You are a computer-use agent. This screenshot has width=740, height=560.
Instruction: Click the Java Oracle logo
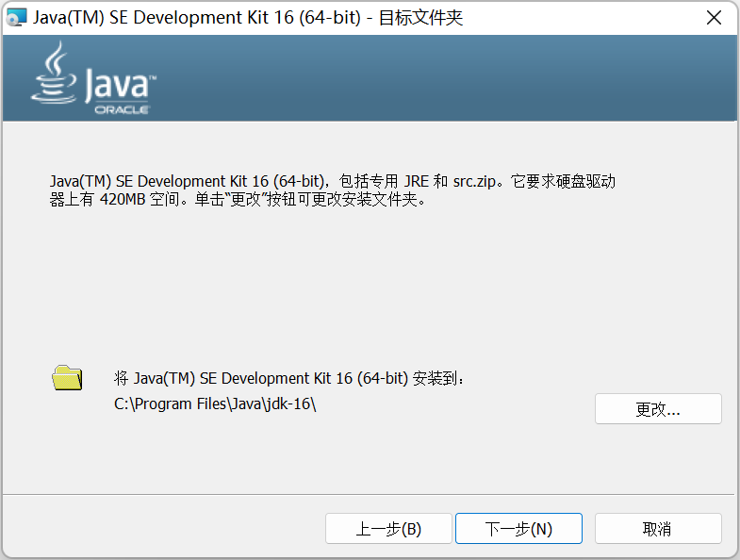click(93, 78)
